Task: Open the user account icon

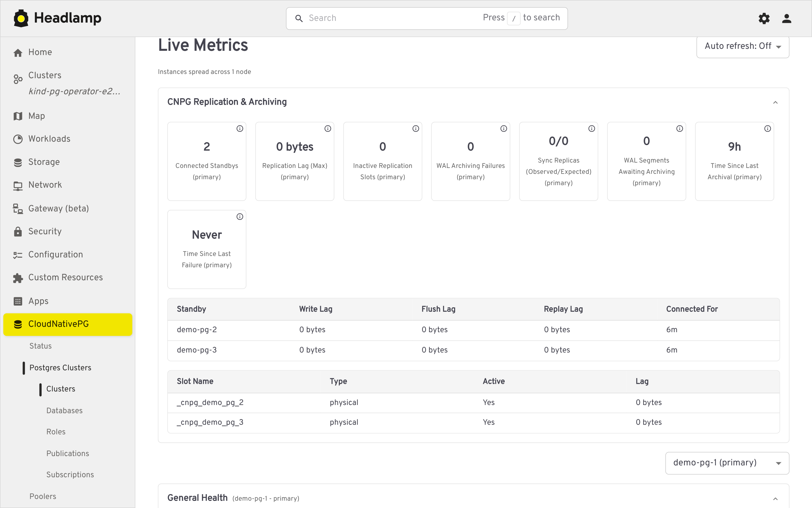Action: tap(787, 18)
